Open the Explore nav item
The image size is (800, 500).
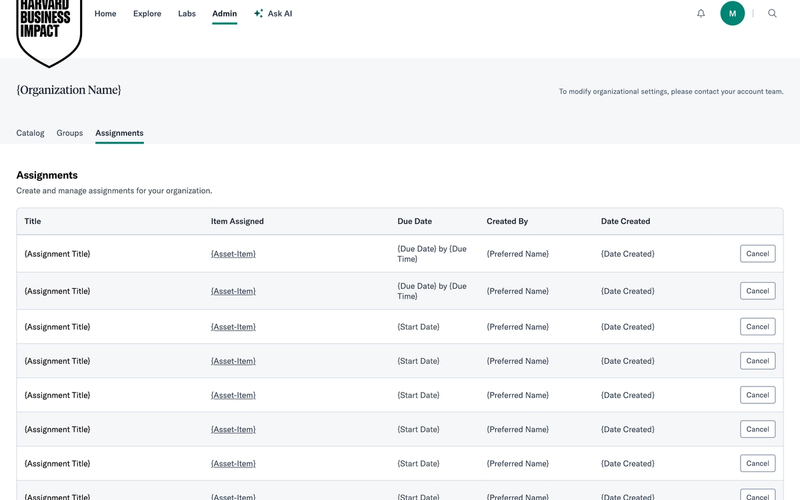click(147, 14)
